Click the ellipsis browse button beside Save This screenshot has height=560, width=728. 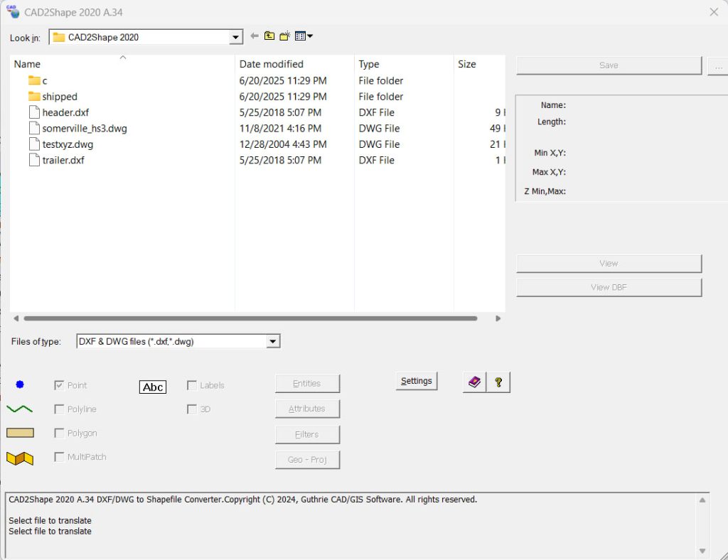(x=718, y=65)
